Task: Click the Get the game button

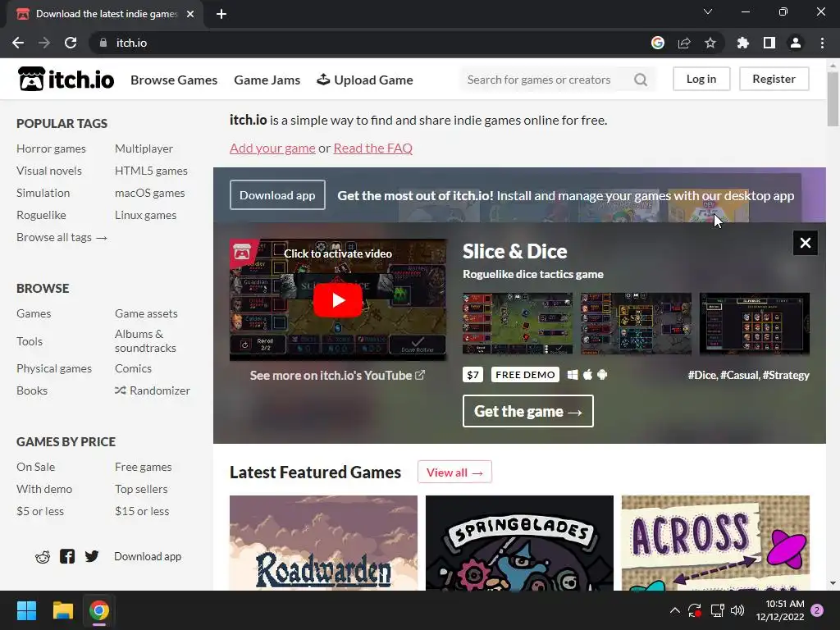Action: click(x=528, y=411)
